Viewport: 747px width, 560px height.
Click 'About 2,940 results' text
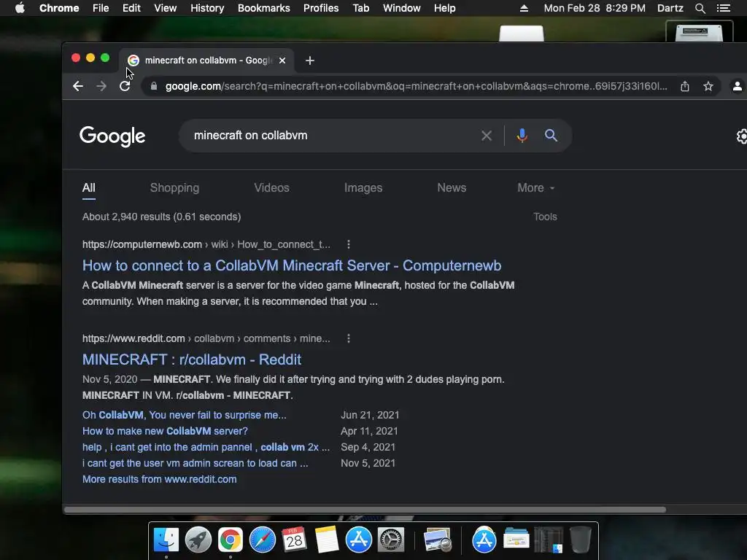pyautogui.click(x=161, y=217)
